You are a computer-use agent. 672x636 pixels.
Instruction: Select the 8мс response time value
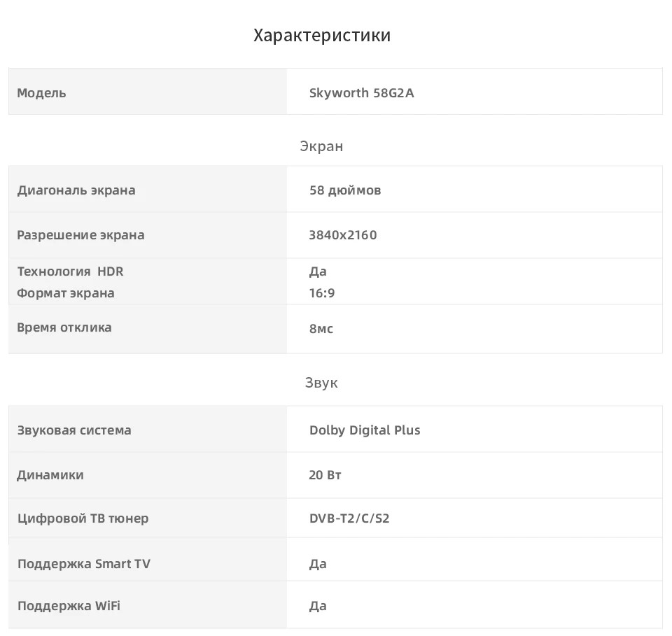click(321, 329)
